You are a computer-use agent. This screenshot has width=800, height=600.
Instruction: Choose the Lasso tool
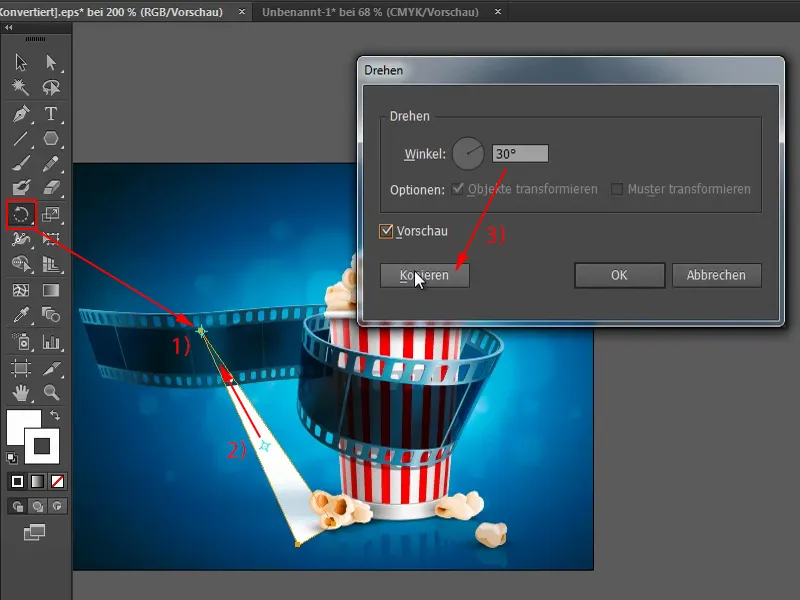click(x=51, y=87)
